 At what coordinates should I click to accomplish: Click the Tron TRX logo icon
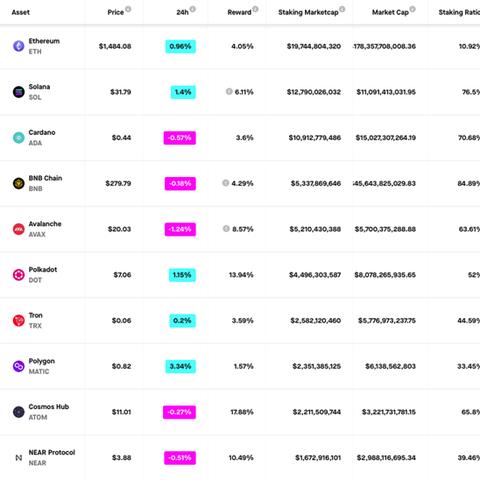pyautogui.click(x=19, y=320)
